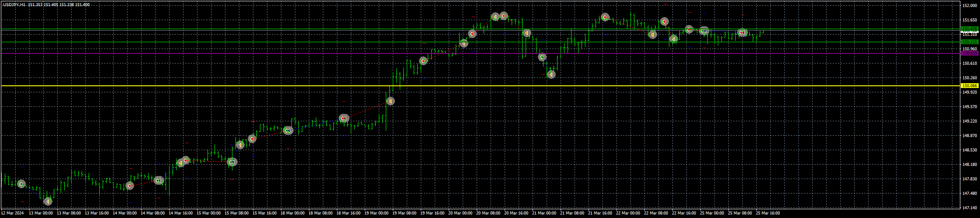
Task: Click the 15 Mar 00:00 time label
Action: pos(209,213)
